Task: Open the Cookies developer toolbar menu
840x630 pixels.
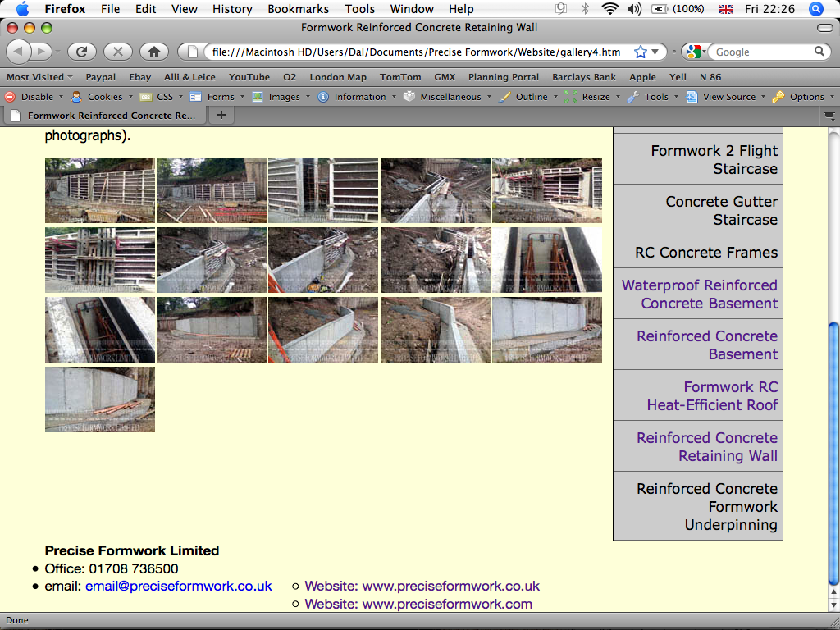Action: [x=101, y=97]
